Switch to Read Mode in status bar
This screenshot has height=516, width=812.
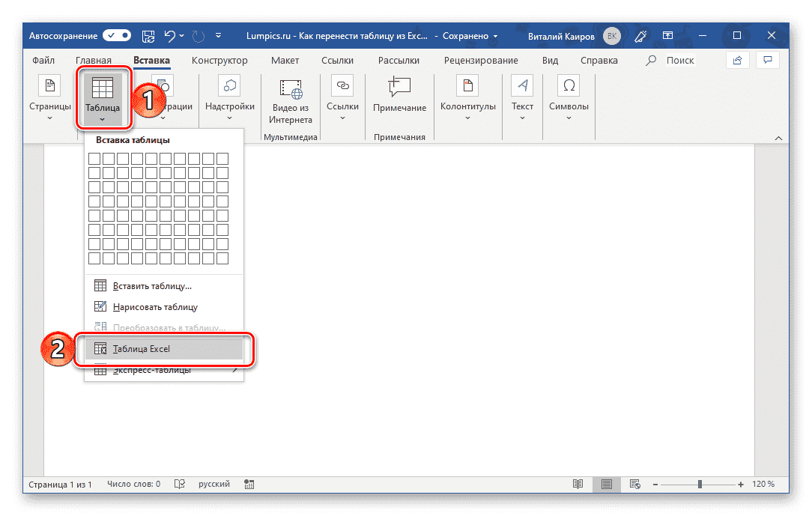pos(578,484)
